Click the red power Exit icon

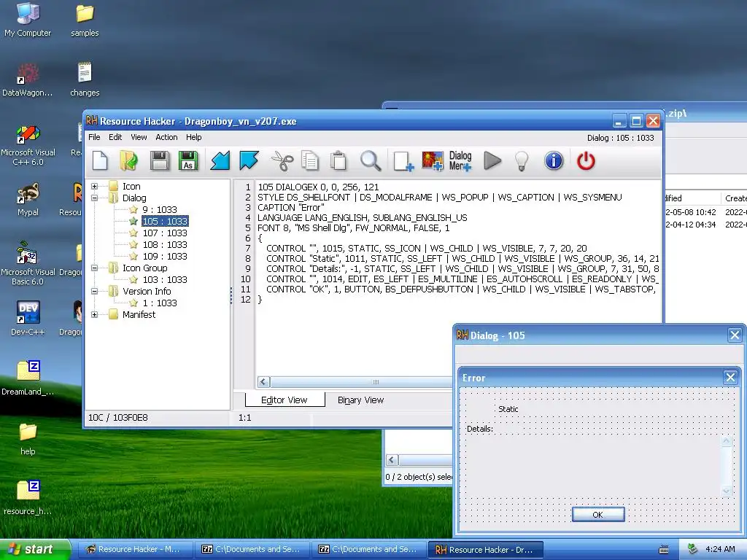586,161
